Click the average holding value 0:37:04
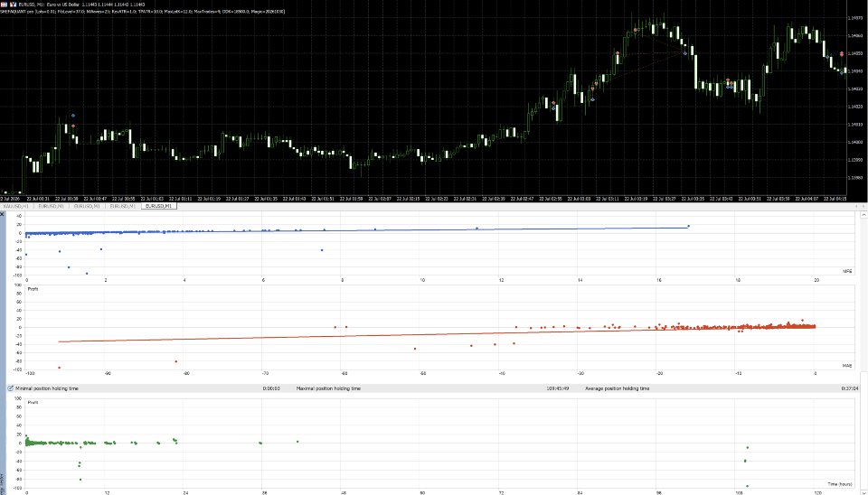 coord(850,388)
